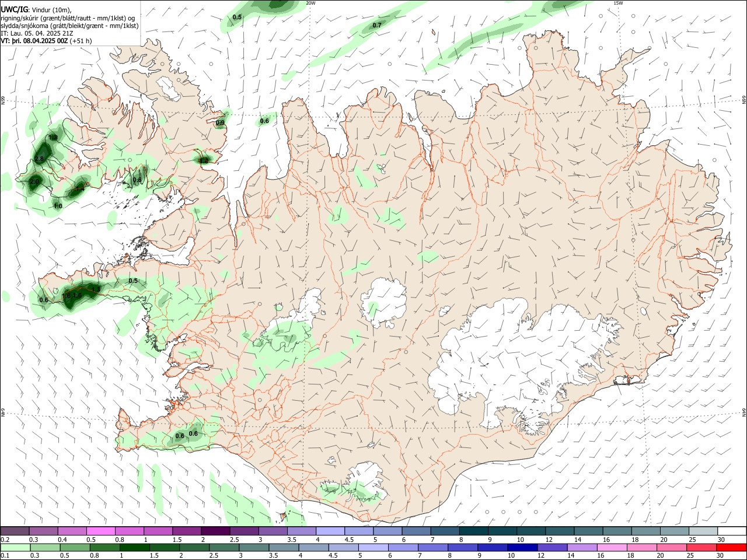
Task: Pick the sleet/snow legend swatch labeled 20
Action: point(675,531)
